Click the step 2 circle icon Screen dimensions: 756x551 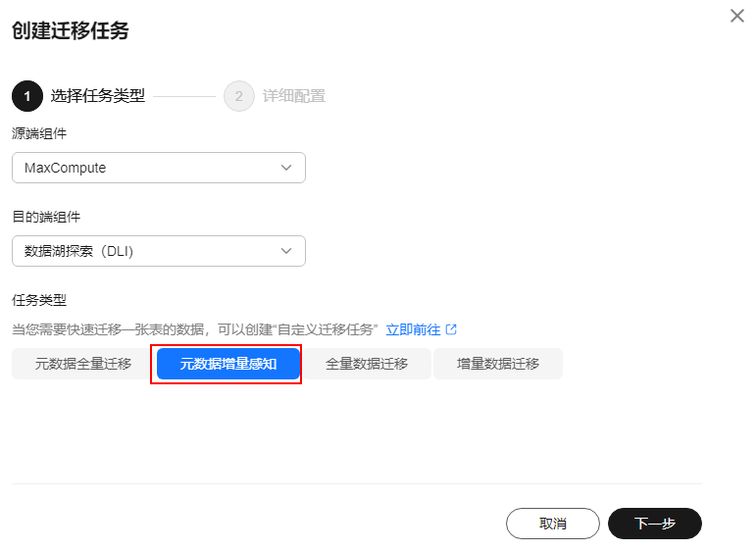tap(238, 96)
